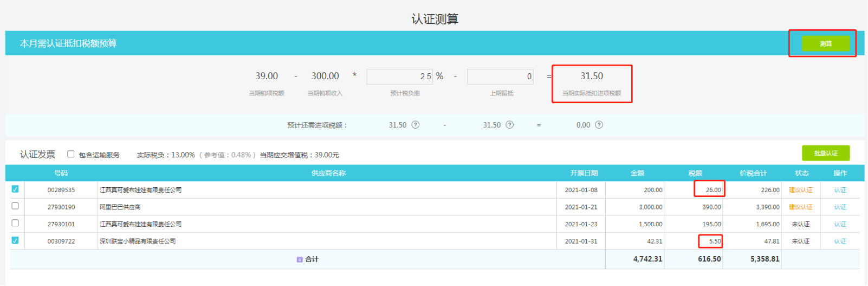Check invoice 27930101 row checkbox
Screen dimensions: 868x286
point(15,223)
